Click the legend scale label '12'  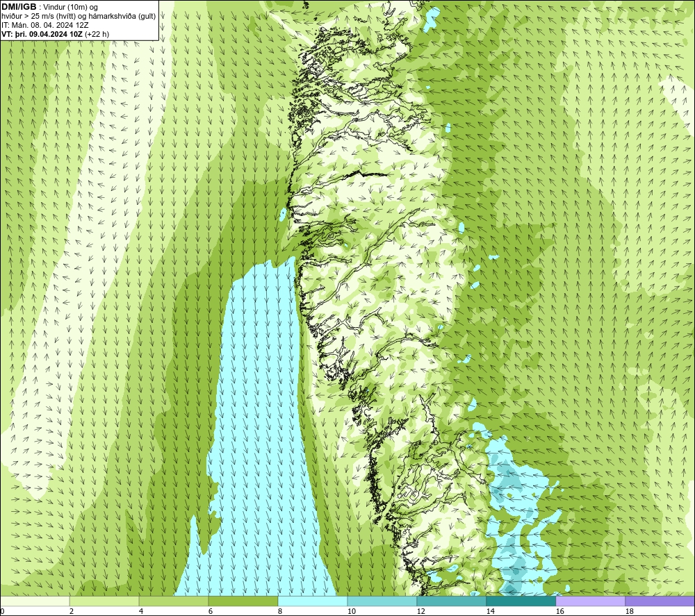coord(421,612)
